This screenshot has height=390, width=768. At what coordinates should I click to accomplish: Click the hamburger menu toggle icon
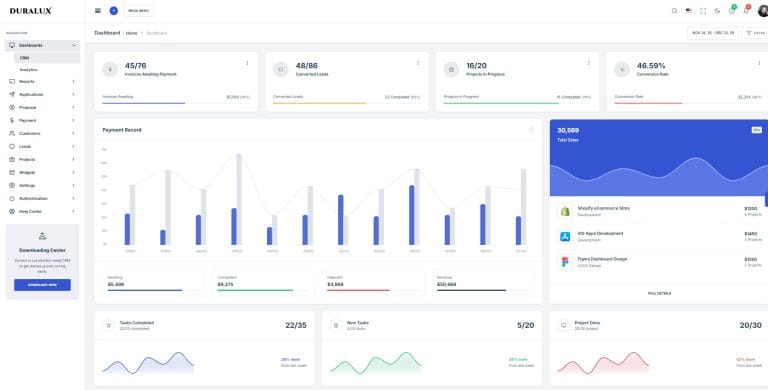[98, 10]
